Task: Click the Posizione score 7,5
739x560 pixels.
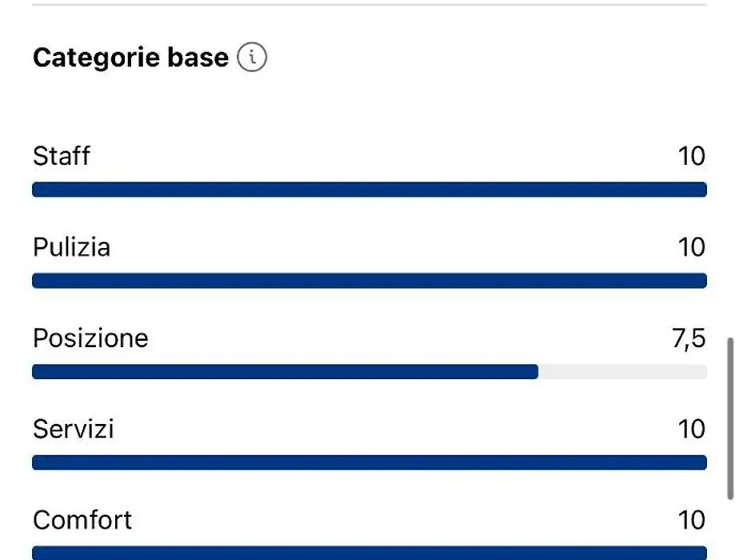Action: click(689, 338)
